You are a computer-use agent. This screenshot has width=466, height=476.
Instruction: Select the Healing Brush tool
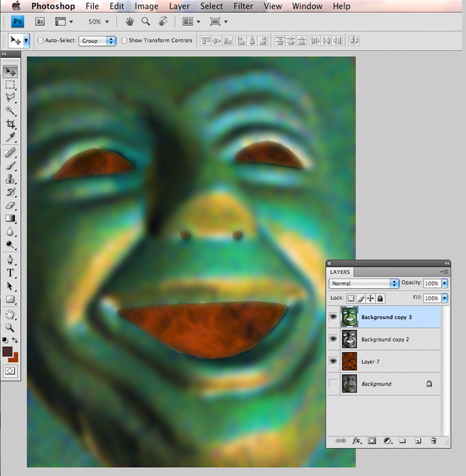(10, 153)
